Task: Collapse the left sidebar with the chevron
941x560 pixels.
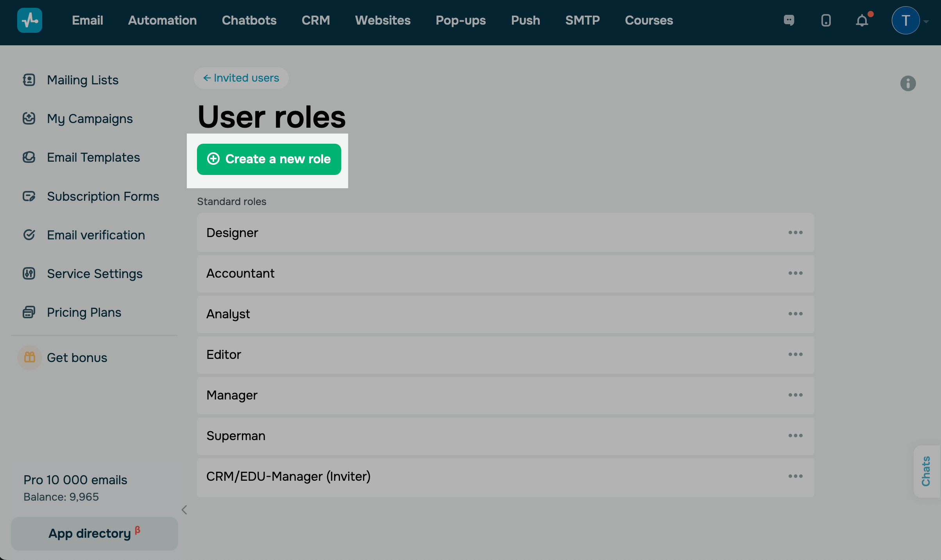Action: point(184,510)
